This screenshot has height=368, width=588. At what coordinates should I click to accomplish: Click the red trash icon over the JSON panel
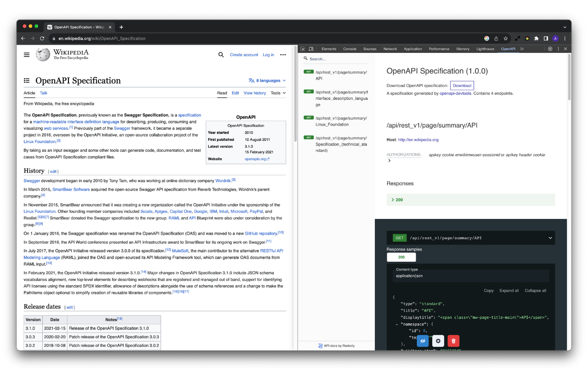(453, 341)
